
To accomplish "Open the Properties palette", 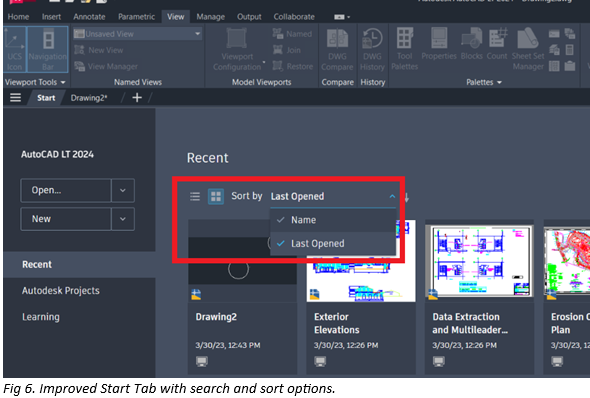I will point(439,44).
